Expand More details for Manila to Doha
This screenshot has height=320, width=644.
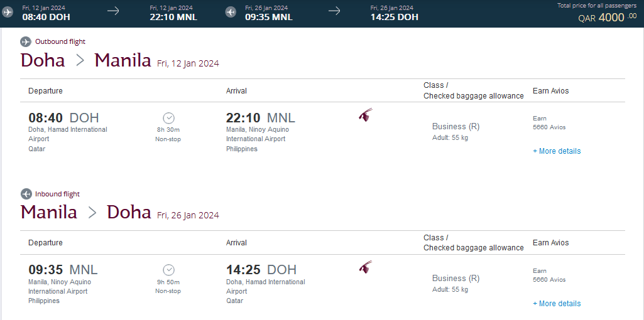(x=557, y=304)
